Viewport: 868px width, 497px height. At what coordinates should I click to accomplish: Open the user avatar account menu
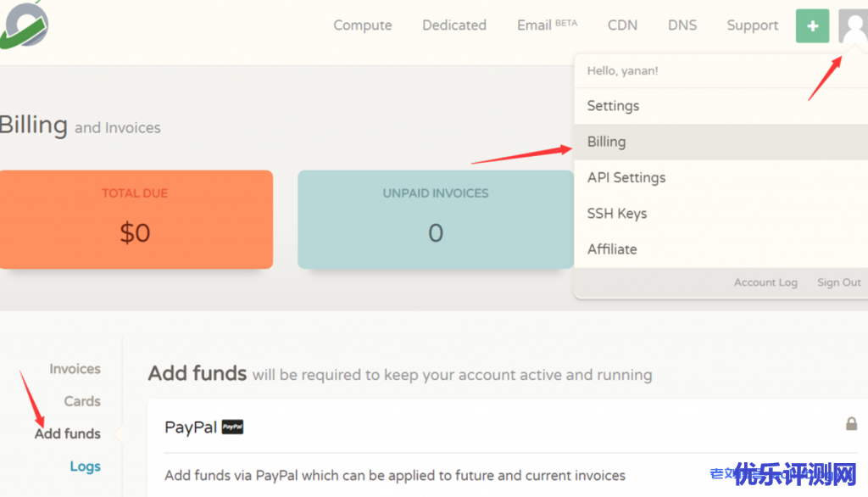click(852, 25)
